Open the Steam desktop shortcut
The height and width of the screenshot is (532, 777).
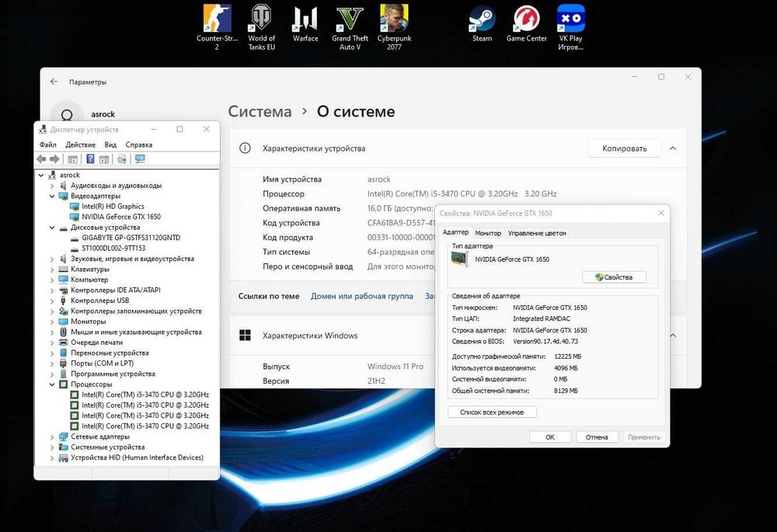pos(483,24)
